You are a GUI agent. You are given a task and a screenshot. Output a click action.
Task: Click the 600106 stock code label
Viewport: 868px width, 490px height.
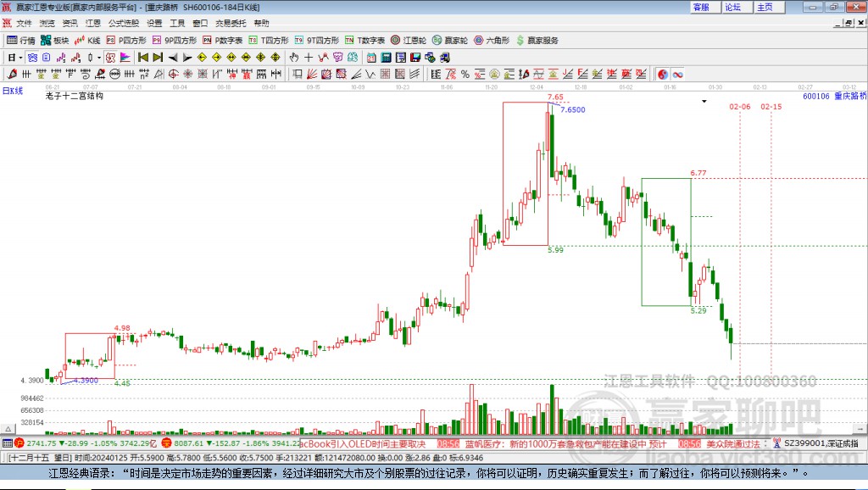816,97
